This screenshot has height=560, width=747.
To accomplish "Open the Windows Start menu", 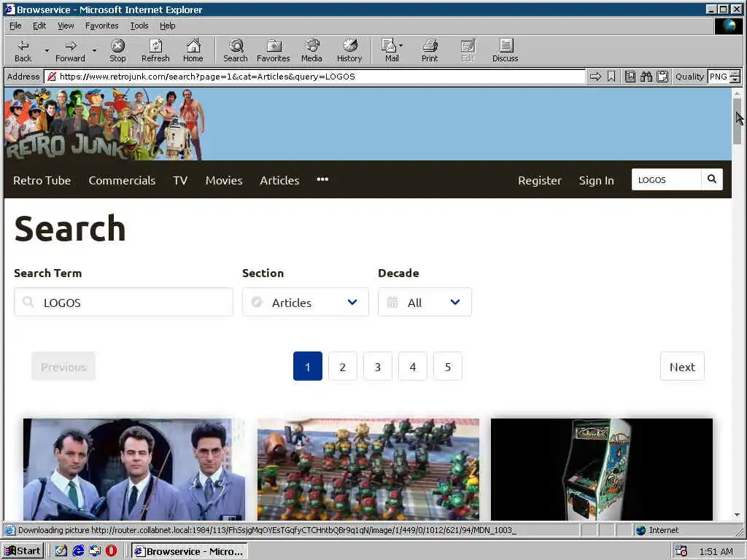I will [x=23, y=551].
